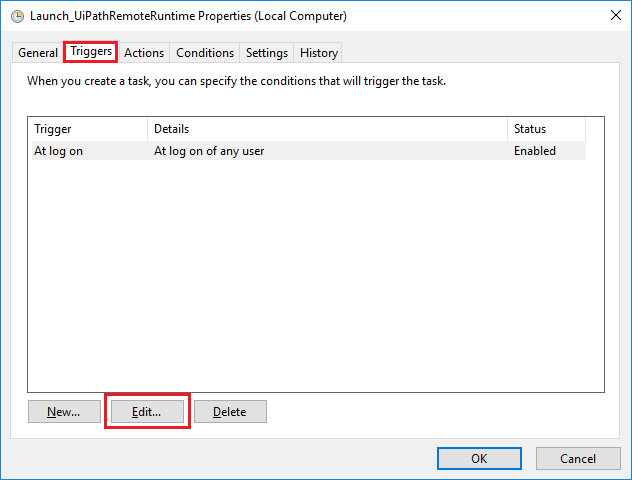Screen dimensions: 632x480
Task: Open the Actions tab
Action: 144,53
